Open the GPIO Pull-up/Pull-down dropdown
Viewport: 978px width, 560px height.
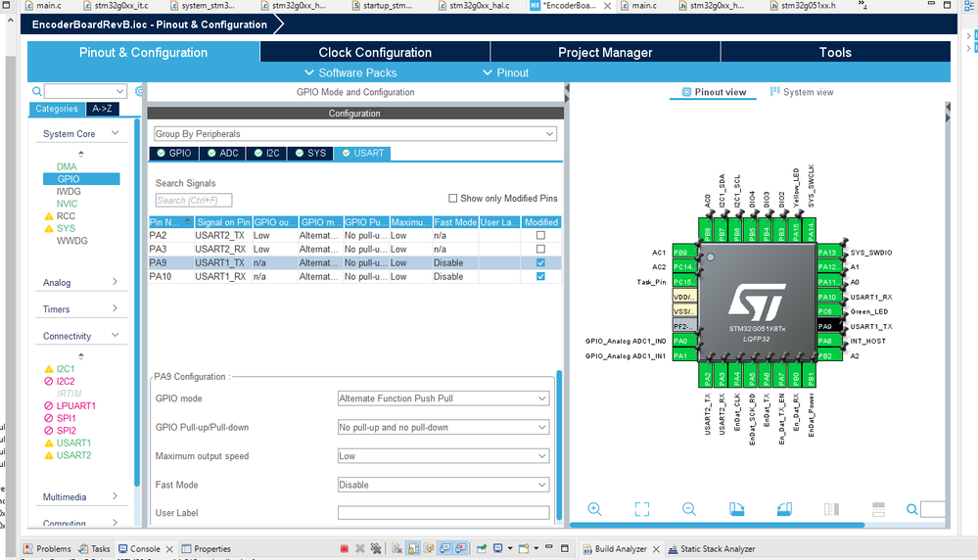click(443, 427)
